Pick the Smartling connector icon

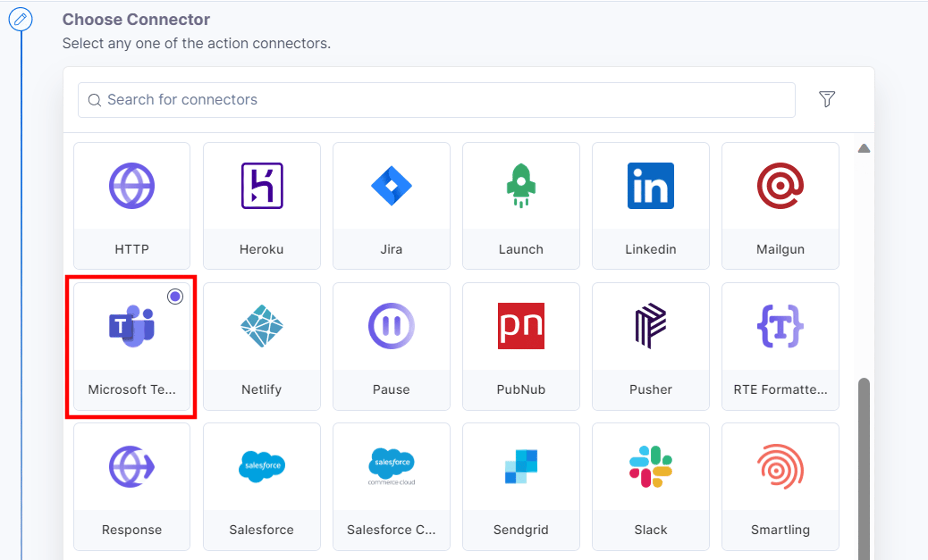[780, 467]
